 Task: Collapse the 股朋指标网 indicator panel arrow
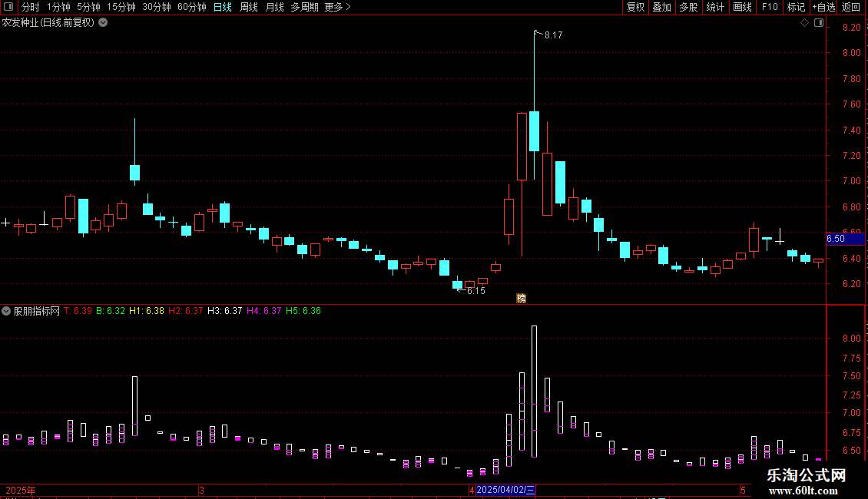pos(6,311)
